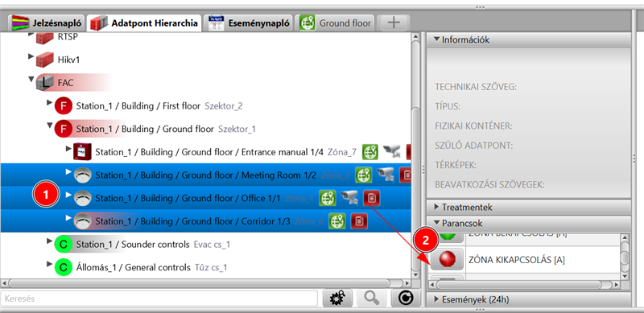The image size is (644, 313).
Task: Expand Entrance manual 1/4 zone
Action: pyautogui.click(x=68, y=148)
